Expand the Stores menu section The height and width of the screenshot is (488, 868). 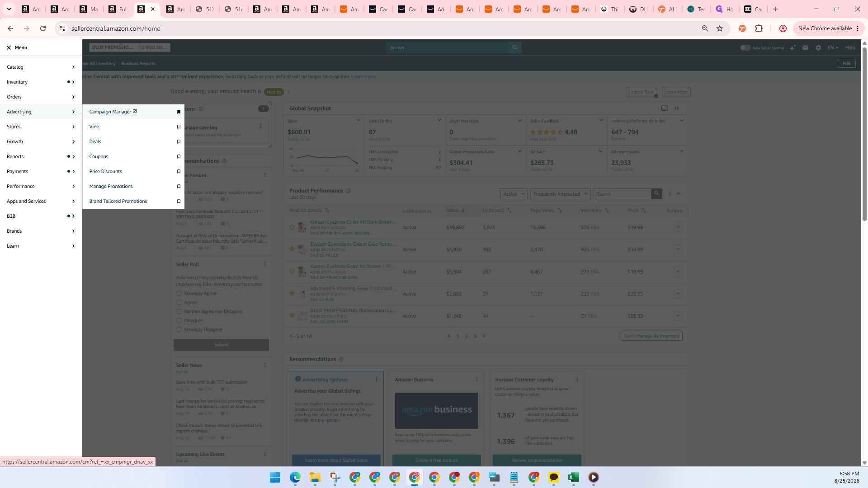[41, 127]
